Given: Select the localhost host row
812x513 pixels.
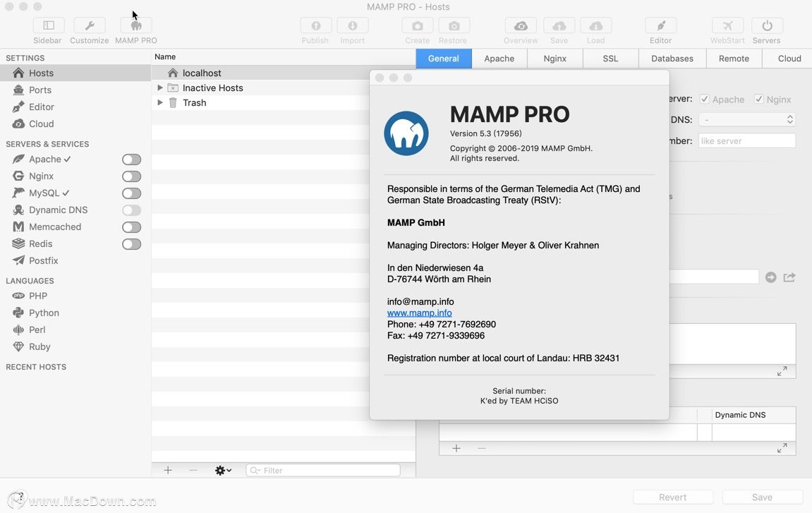Looking at the screenshot, I should (262, 73).
